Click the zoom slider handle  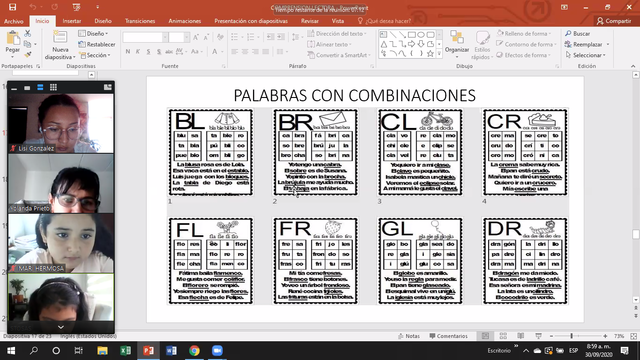[x=571, y=336]
